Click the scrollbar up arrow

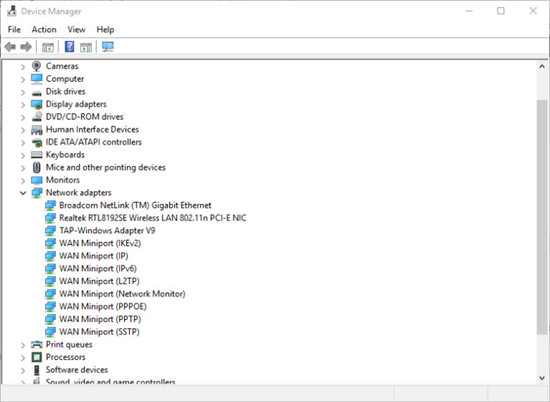(542, 66)
